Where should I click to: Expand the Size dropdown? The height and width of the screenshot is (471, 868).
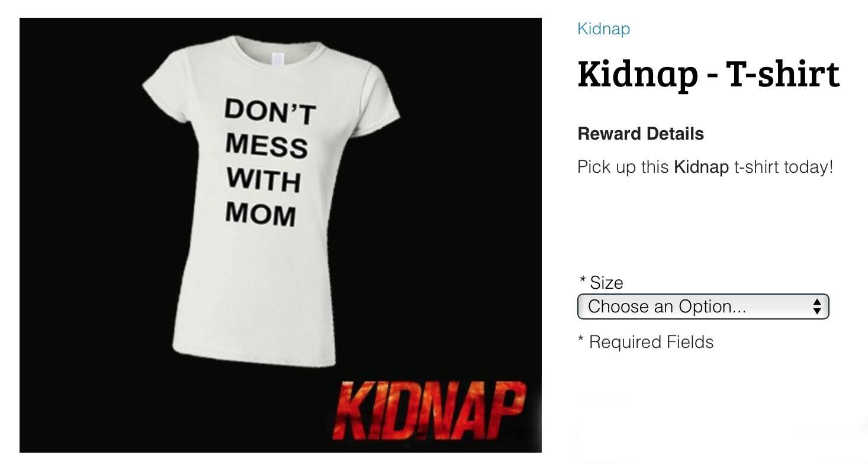click(703, 307)
